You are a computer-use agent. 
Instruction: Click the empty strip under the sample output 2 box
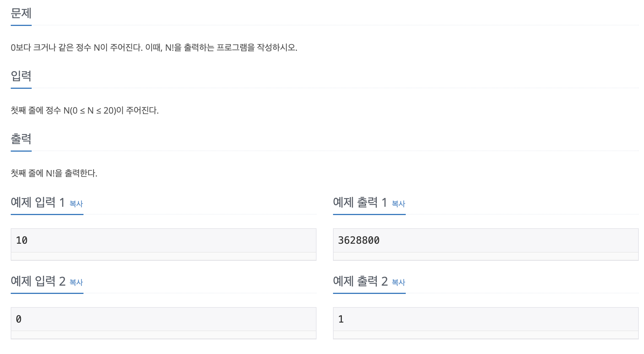pos(486,335)
